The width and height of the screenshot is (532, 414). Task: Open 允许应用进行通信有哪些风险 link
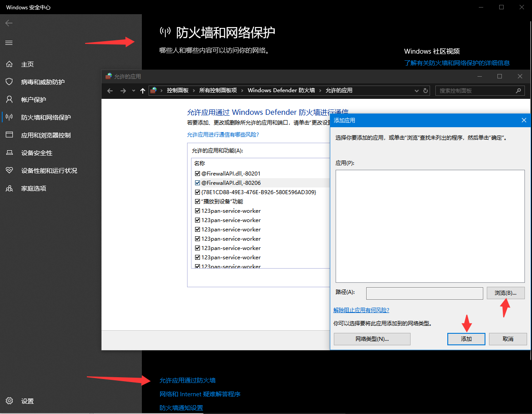[223, 134]
